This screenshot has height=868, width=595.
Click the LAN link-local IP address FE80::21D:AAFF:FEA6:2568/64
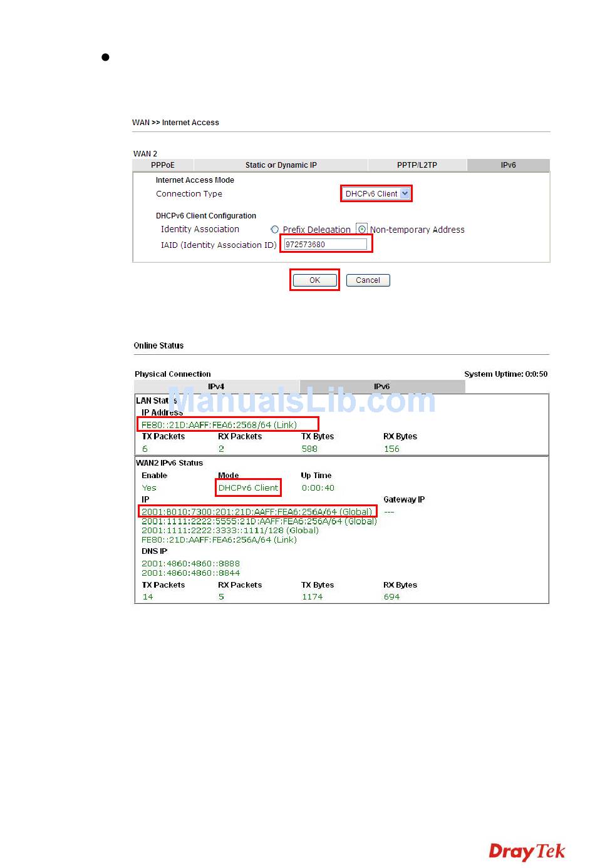click(x=219, y=425)
